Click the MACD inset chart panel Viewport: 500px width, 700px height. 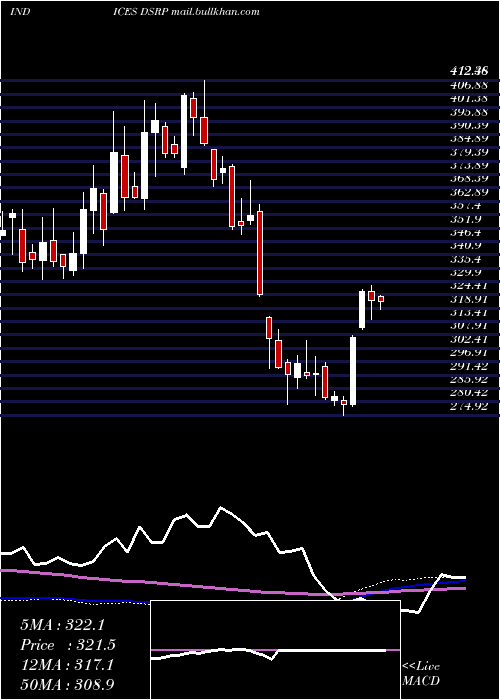[x=275, y=650]
